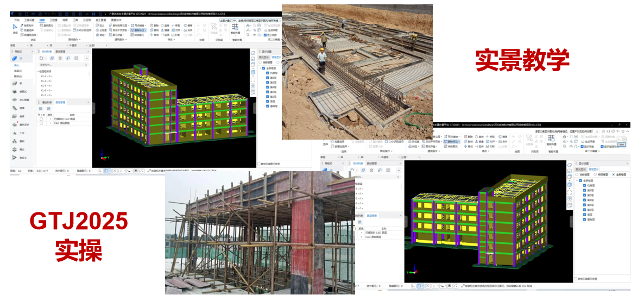The width and height of the screenshot is (644, 301).
Task: Collapse 全部楼层 tree arrow in lower-right window
Action: click(576, 180)
